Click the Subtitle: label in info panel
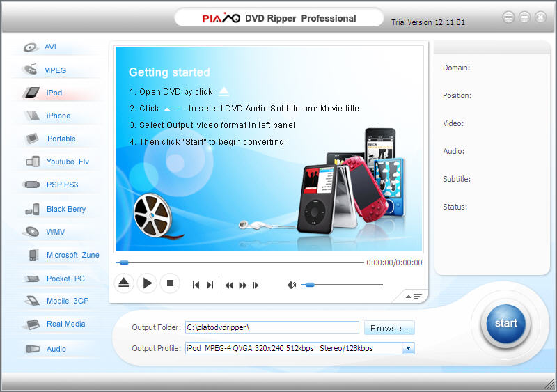 tap(457, 179)
